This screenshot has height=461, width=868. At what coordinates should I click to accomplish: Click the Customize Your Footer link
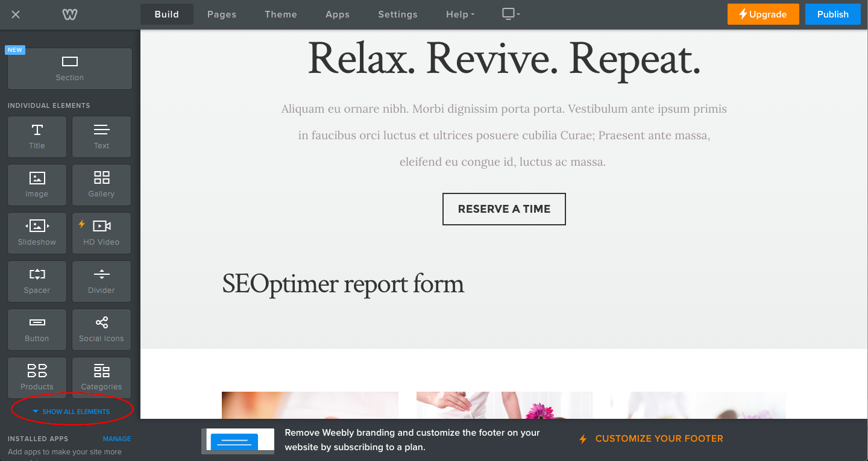(x=659, y=439)
